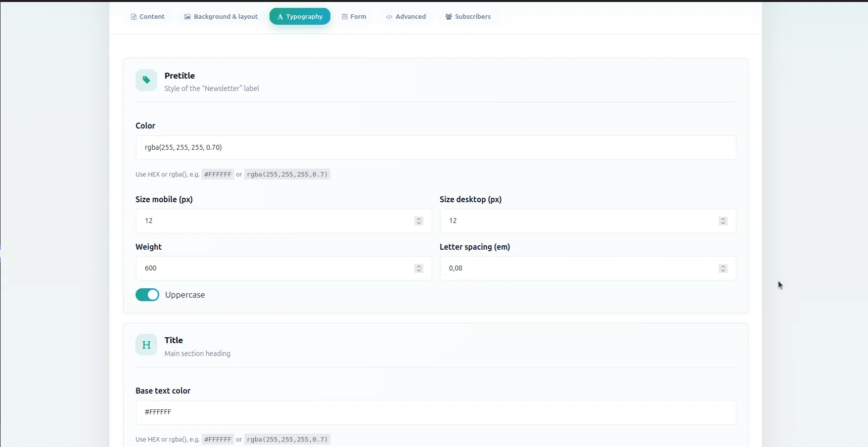The image size is (868, 447).
Task: Click the people icon on the Subscribers tab
Action: coord(449,17)
